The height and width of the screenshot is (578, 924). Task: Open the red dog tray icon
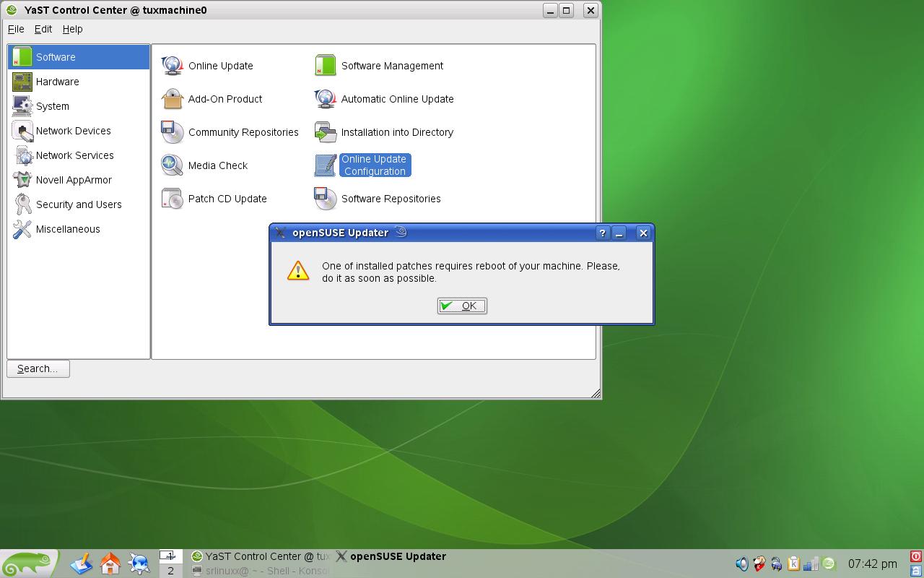(x=759, y=564)
